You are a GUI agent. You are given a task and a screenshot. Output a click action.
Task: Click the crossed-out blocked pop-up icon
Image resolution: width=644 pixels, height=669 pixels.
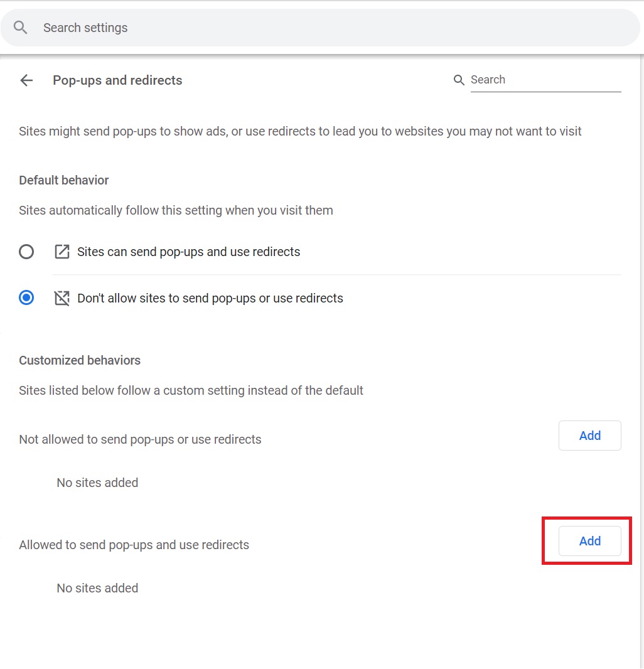(62, 298)
